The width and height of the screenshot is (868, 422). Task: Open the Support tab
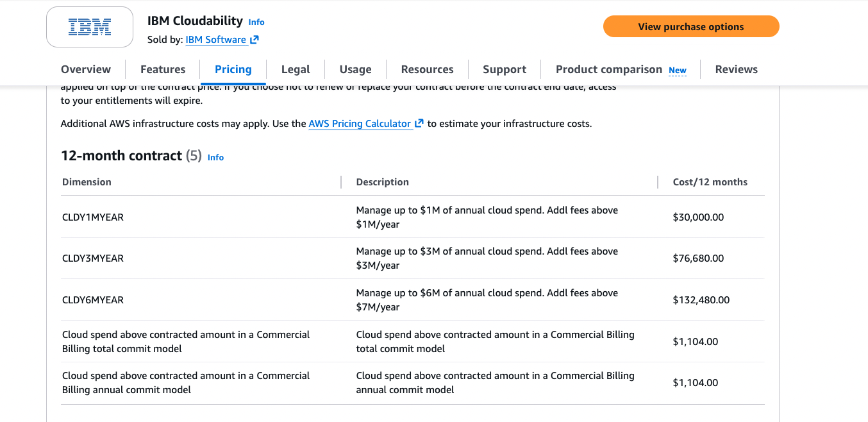[x=505, y=69]
